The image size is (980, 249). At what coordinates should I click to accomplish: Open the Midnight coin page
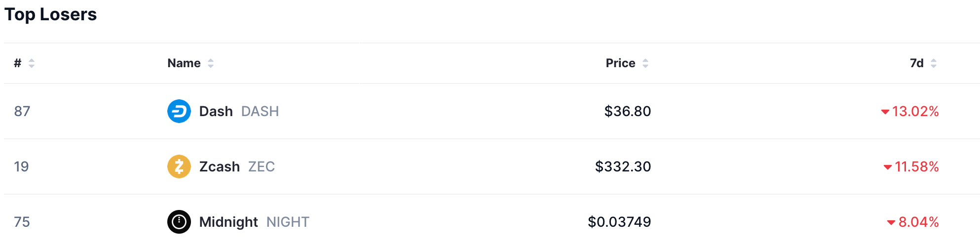228,222
